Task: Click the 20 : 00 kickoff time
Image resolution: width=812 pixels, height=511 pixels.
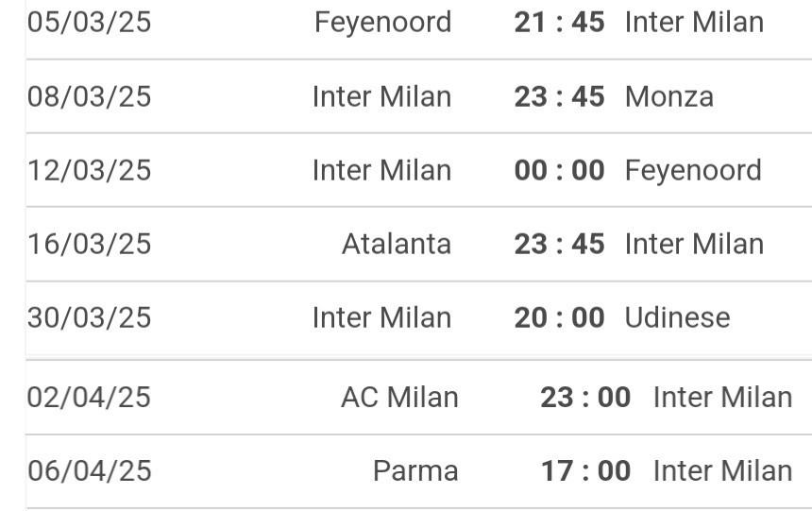Action: (x=559, y=317)
